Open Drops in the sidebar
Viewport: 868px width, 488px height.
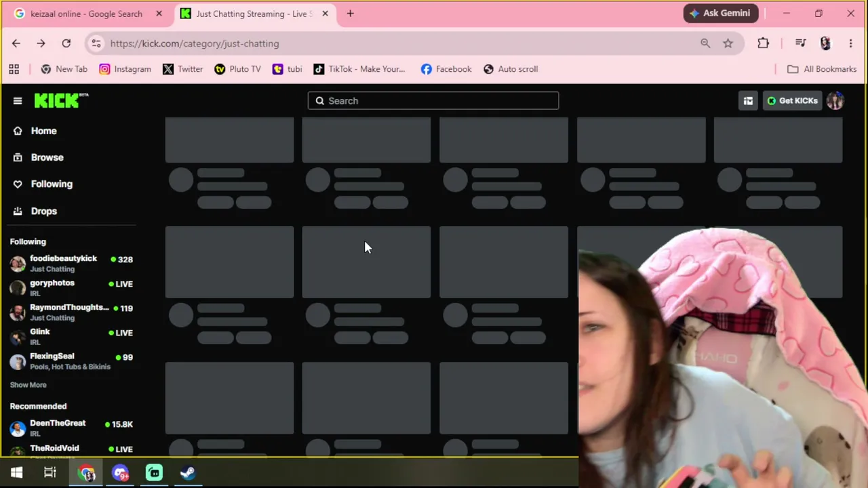[44, 211]
